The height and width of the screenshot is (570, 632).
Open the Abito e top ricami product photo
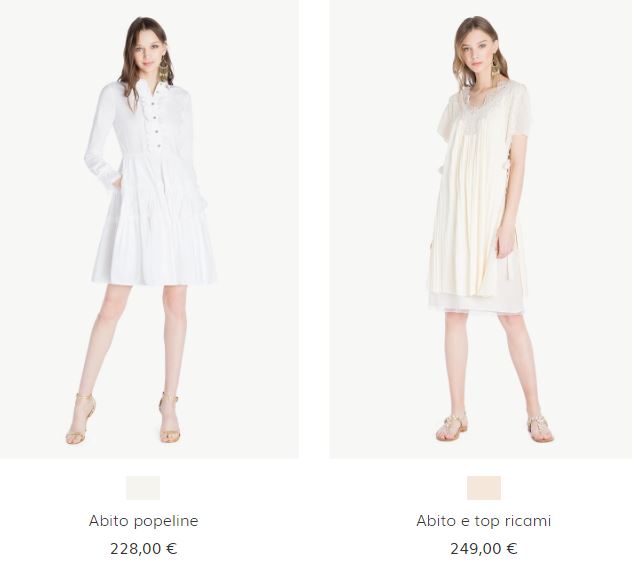480,229
